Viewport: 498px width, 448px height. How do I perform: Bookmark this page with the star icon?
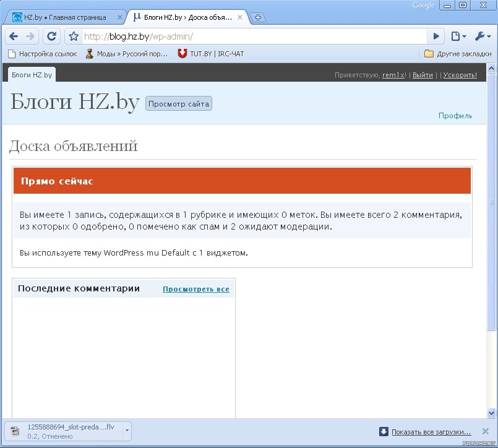point(74,37)
